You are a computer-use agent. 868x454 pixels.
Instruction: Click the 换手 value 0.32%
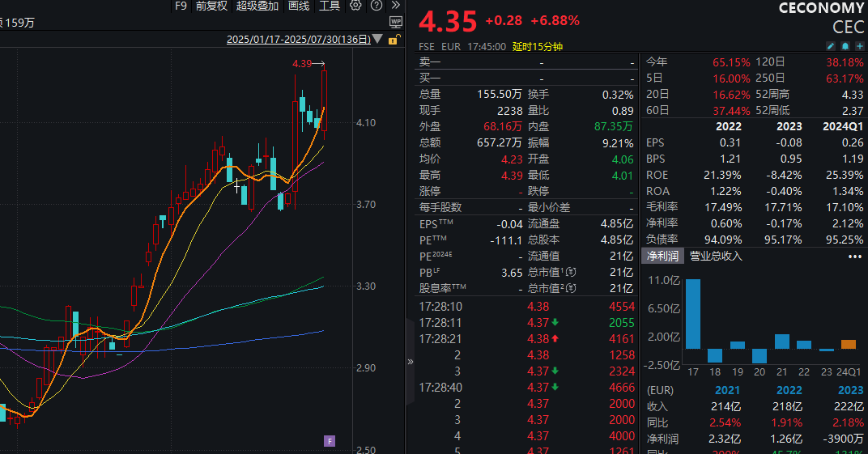click(618, 95)
